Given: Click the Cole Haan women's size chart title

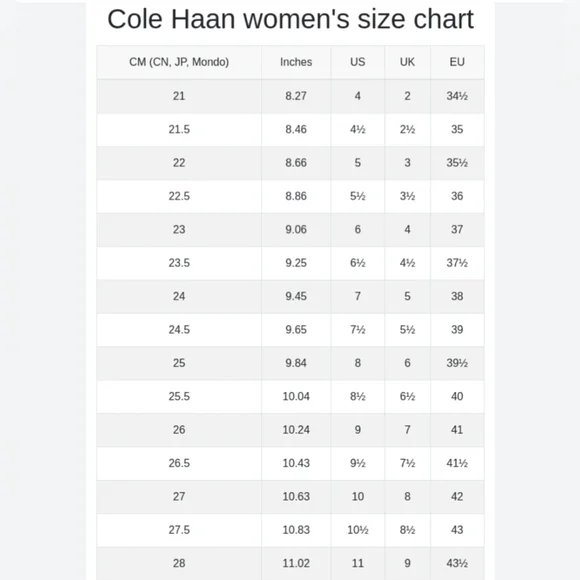Looking at the screenshot, I should [x=290, y=19].
